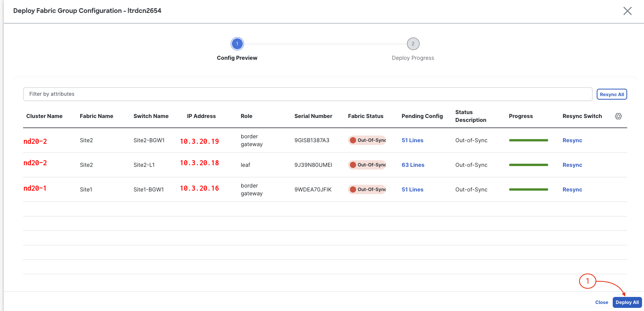Resync the Site1-BGW1 switch

click(x=572, y=189)
